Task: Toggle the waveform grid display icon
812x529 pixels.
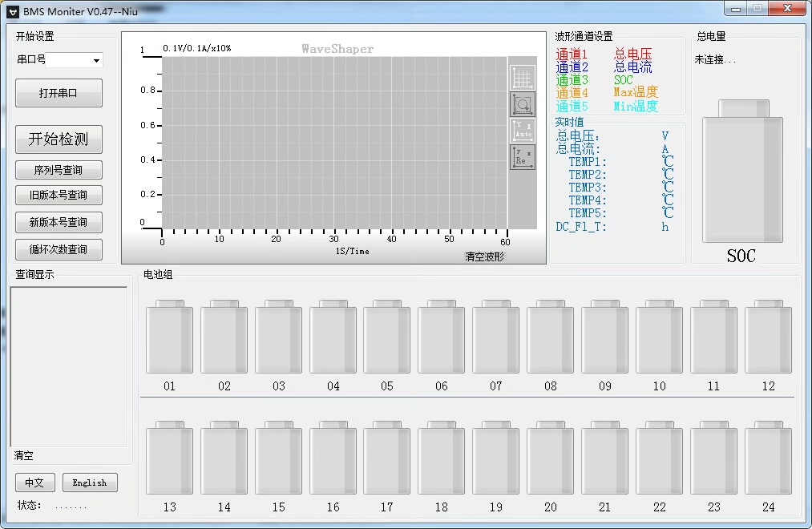Action: 523,78
